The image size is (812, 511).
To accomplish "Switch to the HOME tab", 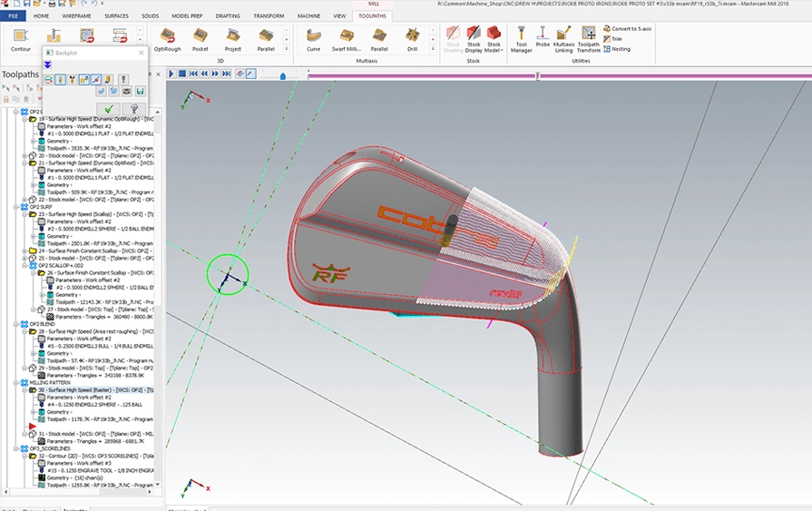I will [41, 16].
